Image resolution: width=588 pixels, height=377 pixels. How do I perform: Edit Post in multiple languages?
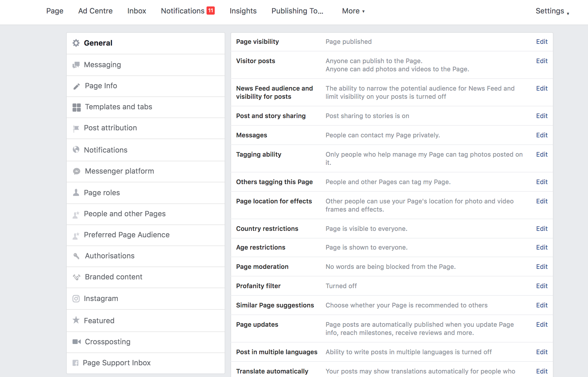click(x=542, y=352)
